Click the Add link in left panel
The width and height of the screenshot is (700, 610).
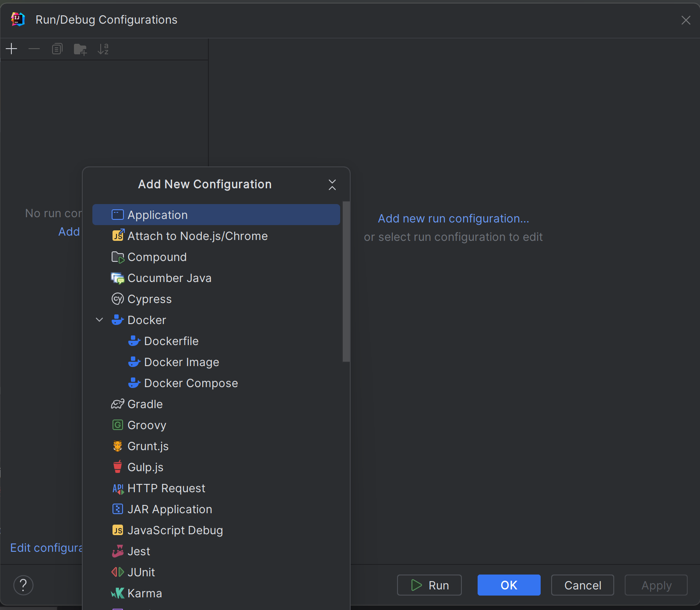point(69,232)
